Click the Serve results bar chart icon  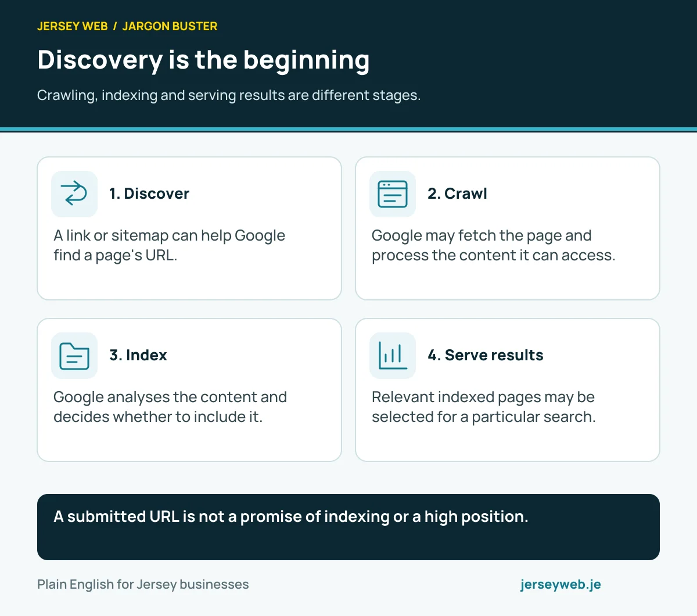393,356
